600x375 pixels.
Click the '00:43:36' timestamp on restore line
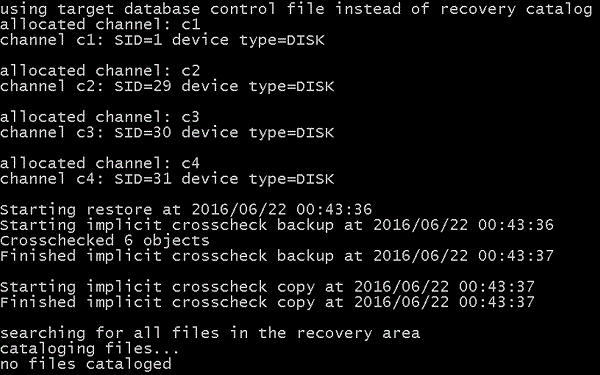point(334,210)
